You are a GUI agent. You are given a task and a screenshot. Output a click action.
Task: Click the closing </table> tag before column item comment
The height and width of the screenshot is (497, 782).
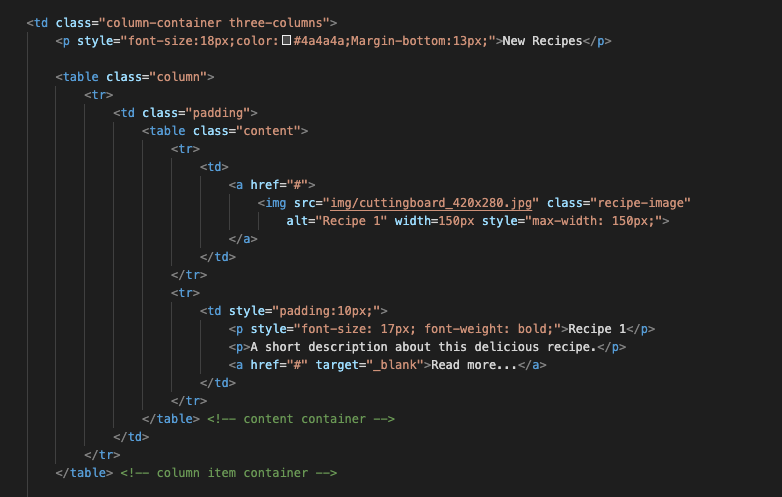coord(84,473)
